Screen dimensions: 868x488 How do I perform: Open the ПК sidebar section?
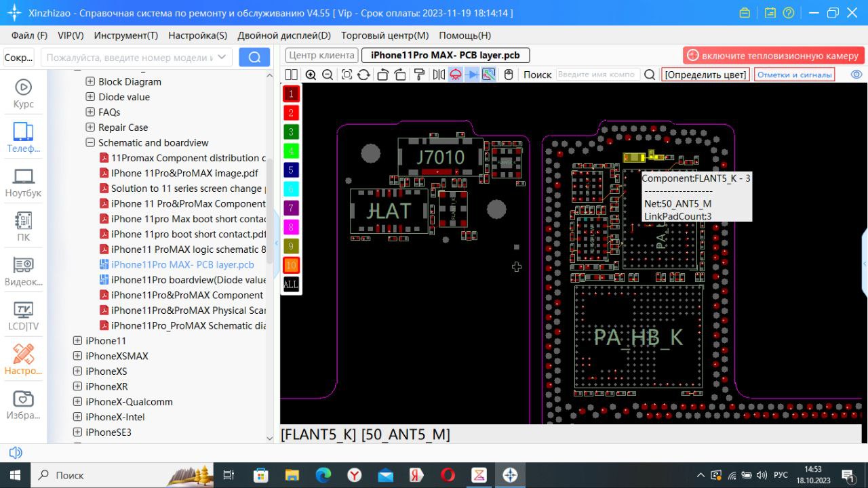[x=23, y=227]
